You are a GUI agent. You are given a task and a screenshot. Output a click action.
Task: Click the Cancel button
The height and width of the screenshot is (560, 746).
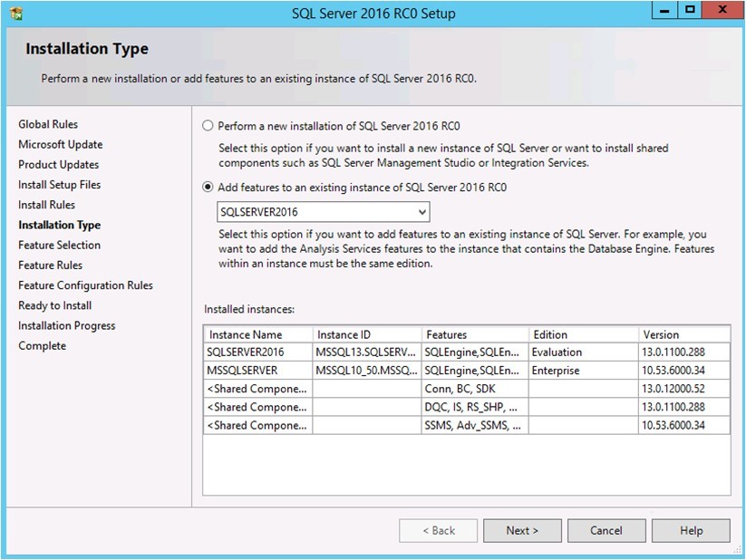point(606,530)
